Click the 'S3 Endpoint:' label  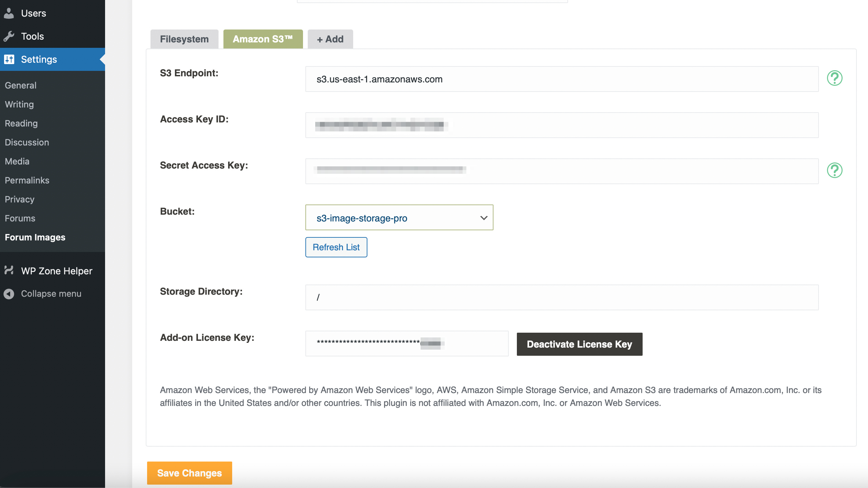click(x=189, y=73)
